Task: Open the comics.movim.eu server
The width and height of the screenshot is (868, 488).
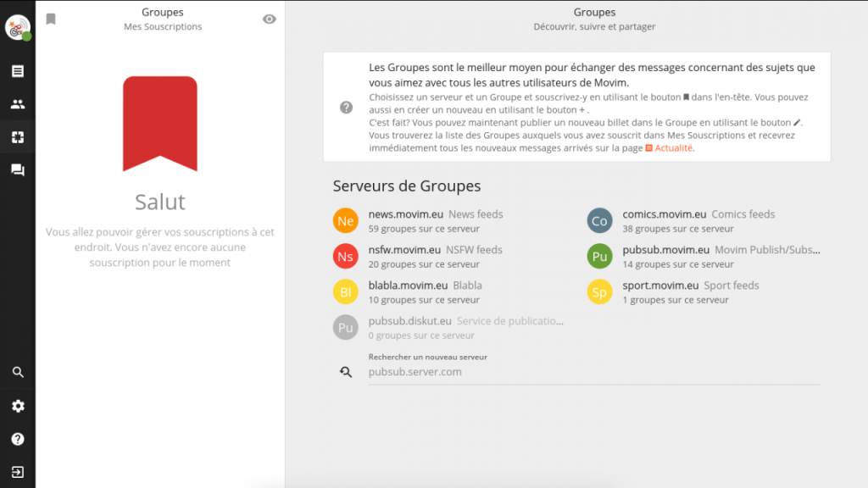Action: pos(665,214)
